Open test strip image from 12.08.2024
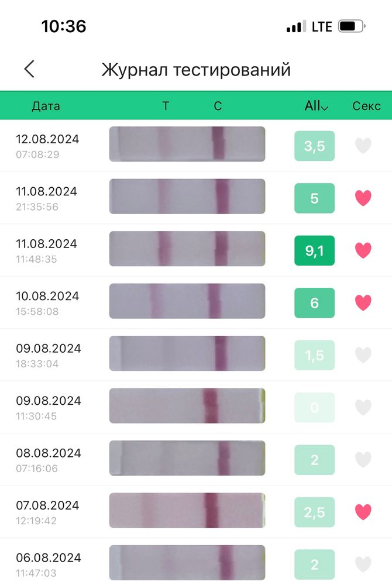The height and width of the screenshot is (585, 392). pyautogui.click(x=187, y=144)
